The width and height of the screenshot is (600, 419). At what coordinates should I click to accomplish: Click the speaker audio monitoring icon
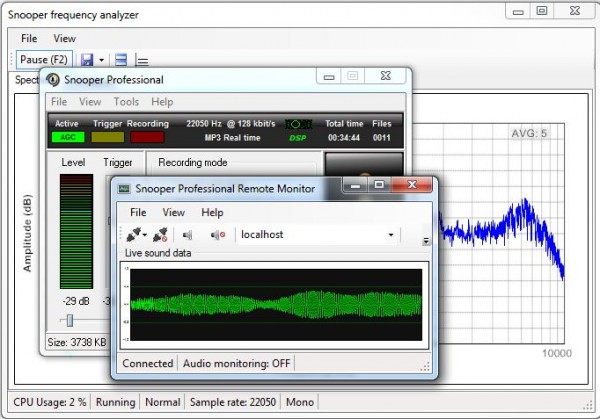188,235
